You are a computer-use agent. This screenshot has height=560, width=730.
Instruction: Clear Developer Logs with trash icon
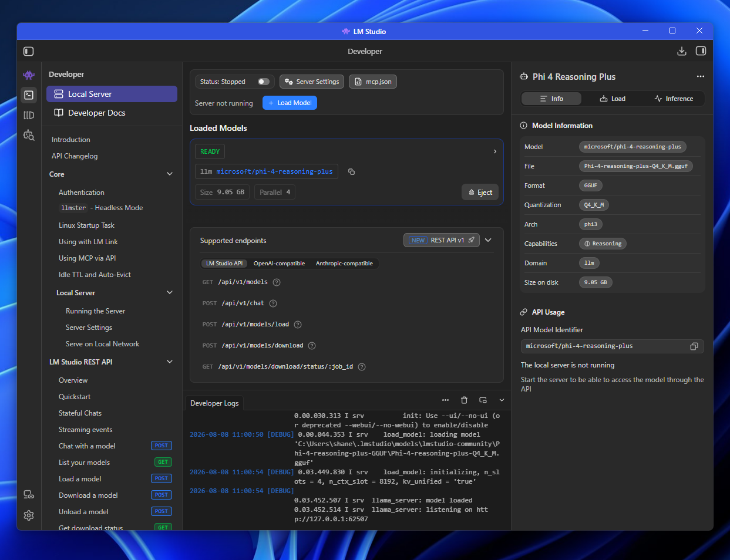[464, 400]
